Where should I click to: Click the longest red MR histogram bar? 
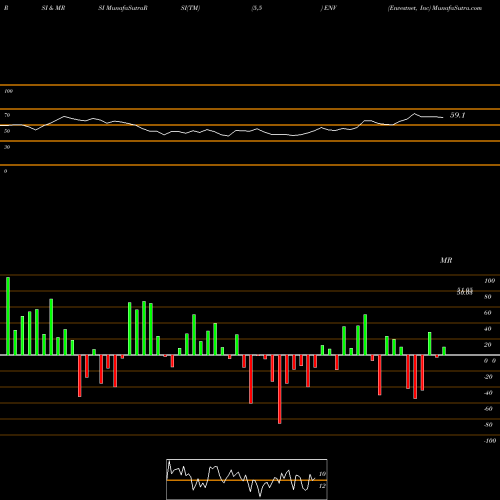(279, 389)
